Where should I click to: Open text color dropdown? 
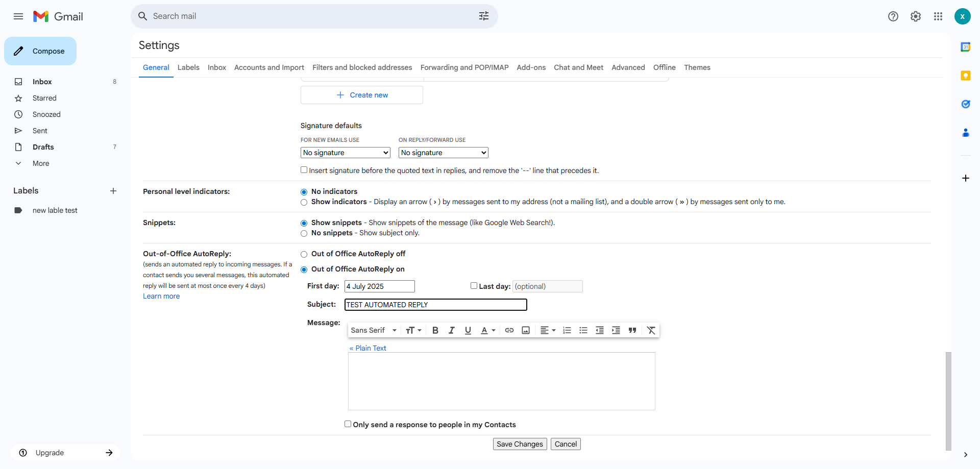point(488,330)
